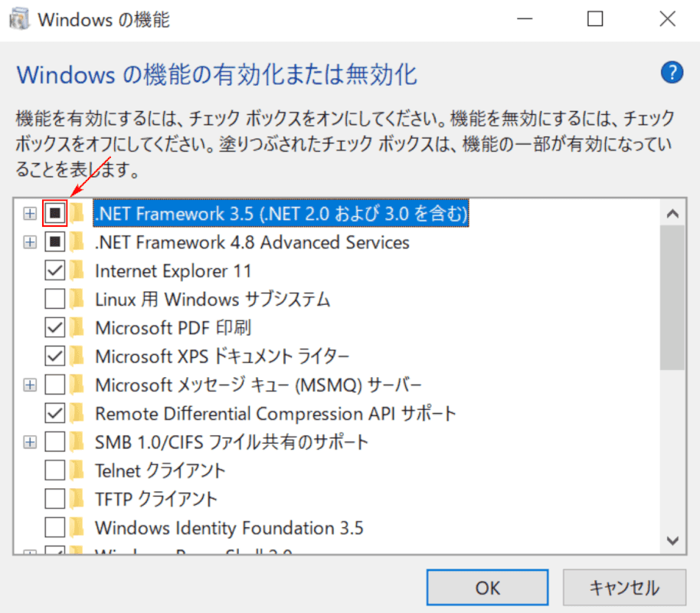The image size is (700, 613).
Task: Click folder icon beside Remote Differential Compression
Action: [77, 413]
